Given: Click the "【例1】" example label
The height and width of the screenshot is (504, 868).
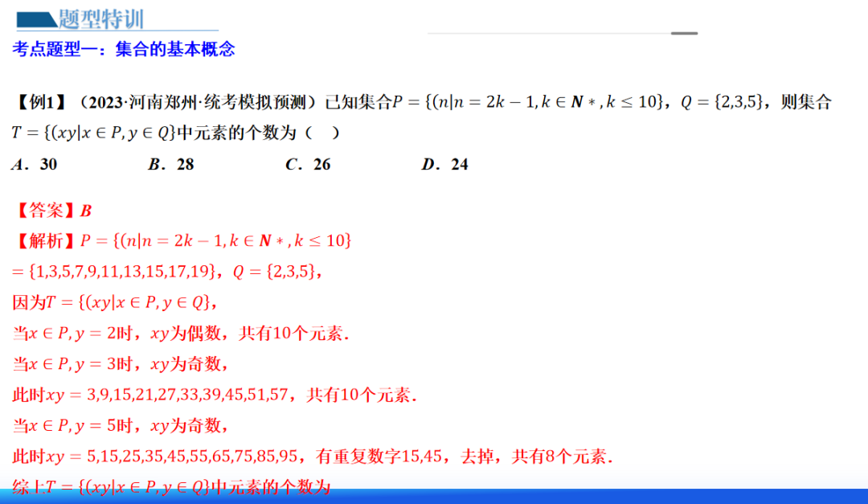Looking at the screenshot, I should click(x=40, y=102).
